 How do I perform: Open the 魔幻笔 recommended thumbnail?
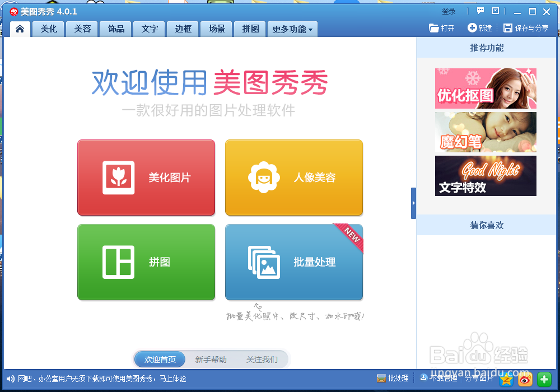(x=486, y=132)
